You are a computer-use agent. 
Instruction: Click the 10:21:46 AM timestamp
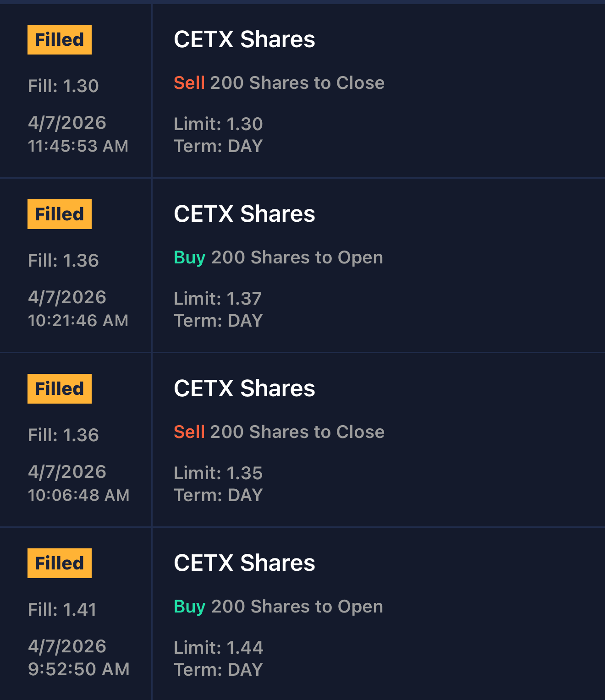78,321
